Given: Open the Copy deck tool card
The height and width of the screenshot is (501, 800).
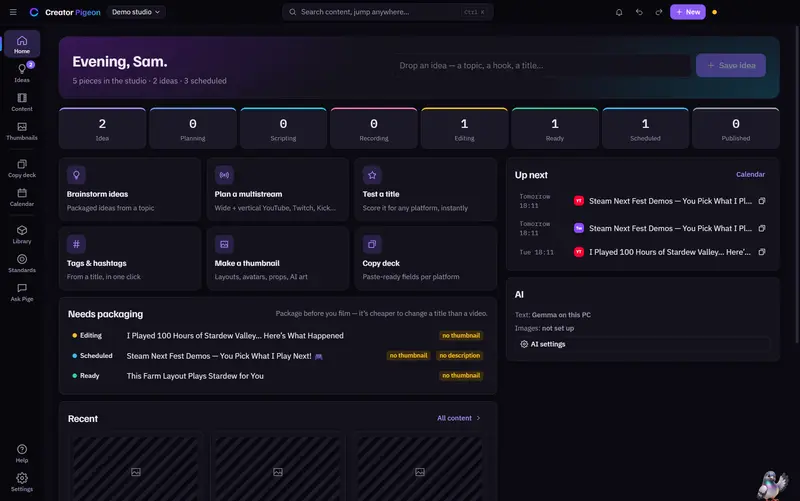Looking at the screenshot, I should tap(426, 258).
